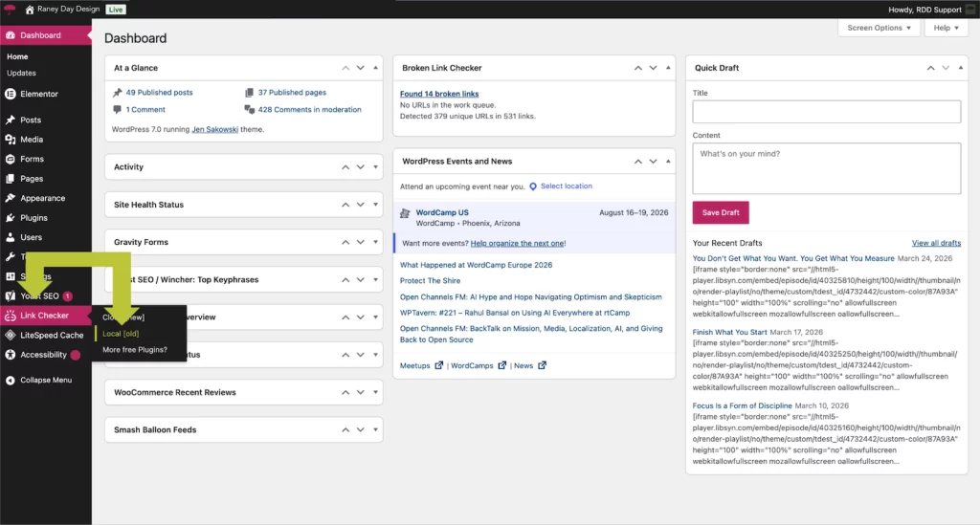This screenshot has width=980, height=525.
Task: Open the Protect The Shire article
Action: tap(430, 281)
